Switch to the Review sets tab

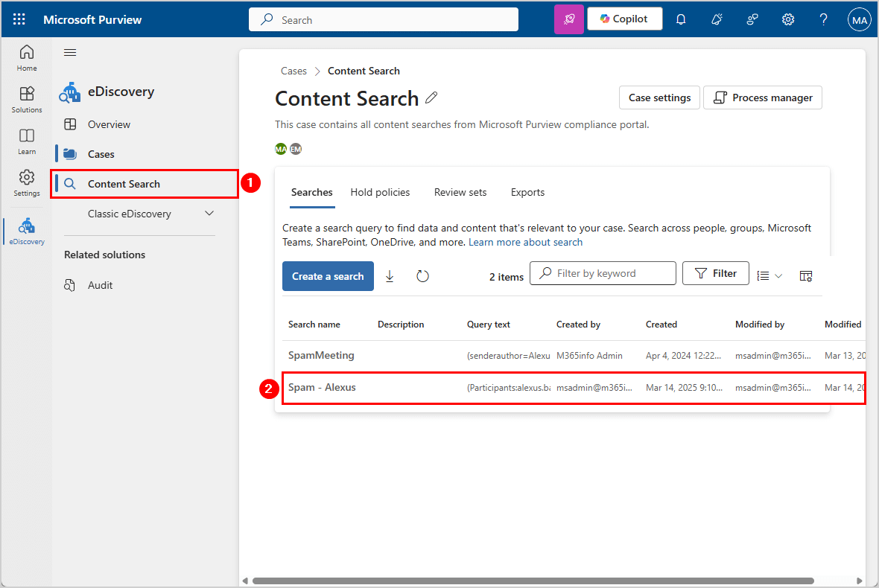[x=460, y=192]
